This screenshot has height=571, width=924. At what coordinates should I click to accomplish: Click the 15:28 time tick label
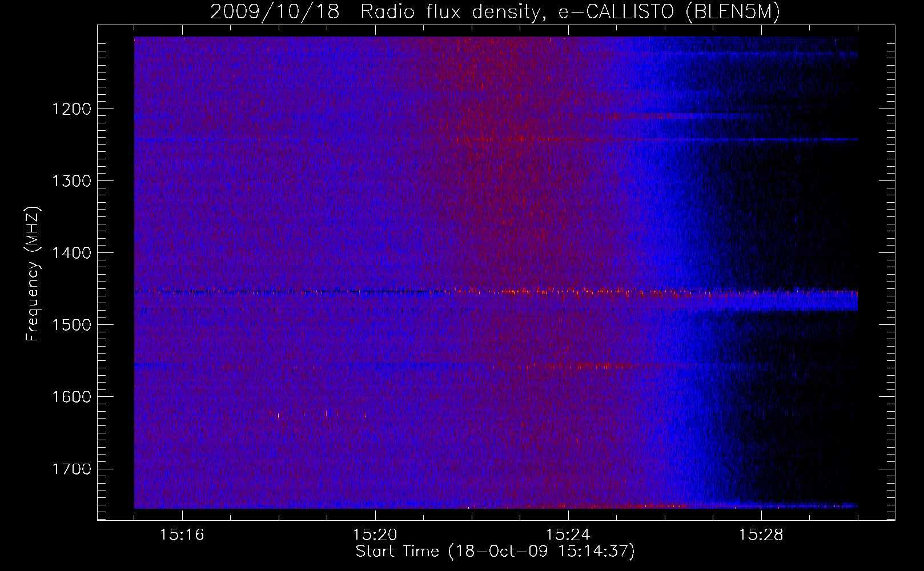pyautogui.click(x=761, y=534)
